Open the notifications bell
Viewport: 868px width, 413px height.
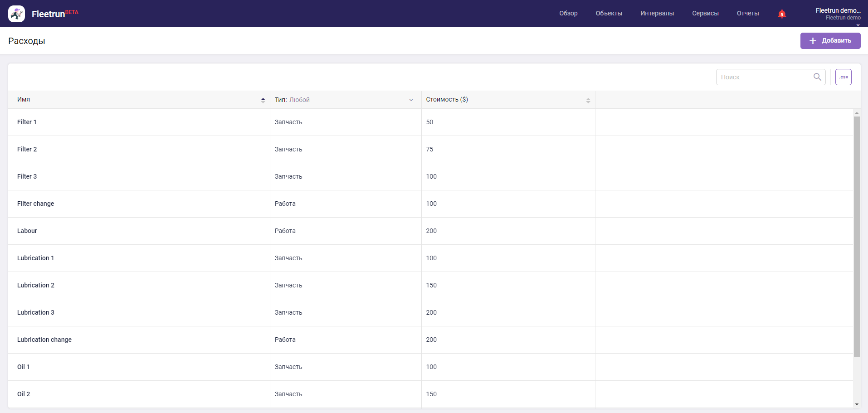coord(781,14)
